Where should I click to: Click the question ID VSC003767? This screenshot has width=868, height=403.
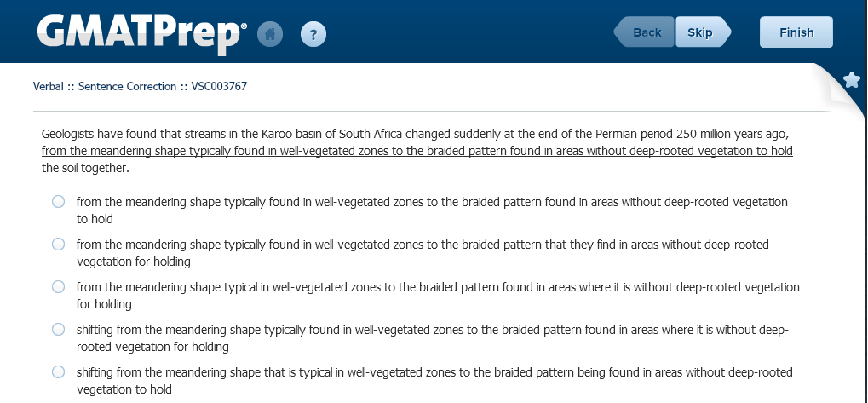(220, 86)
